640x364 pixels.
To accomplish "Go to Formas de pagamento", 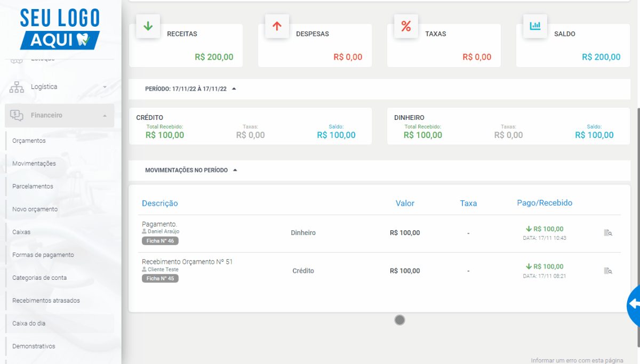I will (x=43, y=255).
